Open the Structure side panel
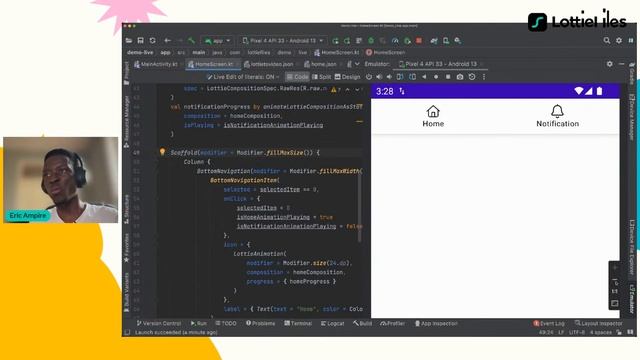The width and height of the screenshot is (640, 360). click(x=127, y=209)
